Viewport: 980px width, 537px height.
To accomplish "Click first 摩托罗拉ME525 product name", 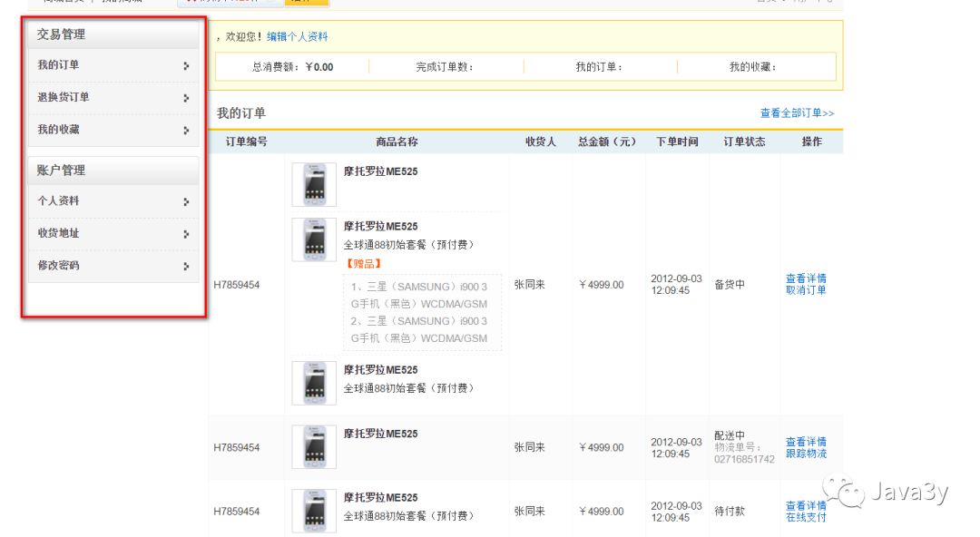I will 380,171.
